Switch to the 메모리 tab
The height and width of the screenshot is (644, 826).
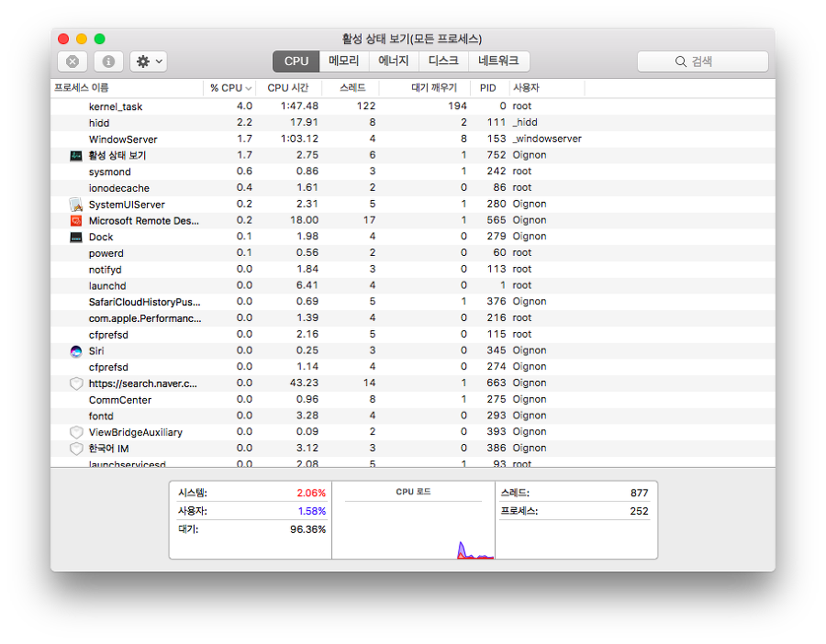(x=344, y=61)
